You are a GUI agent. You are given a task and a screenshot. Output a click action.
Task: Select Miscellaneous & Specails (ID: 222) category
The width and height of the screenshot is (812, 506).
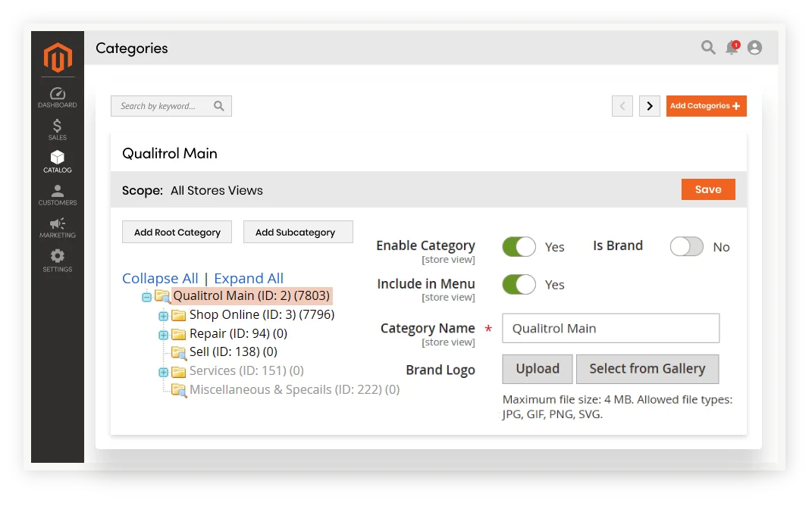(x=295, y=389)
